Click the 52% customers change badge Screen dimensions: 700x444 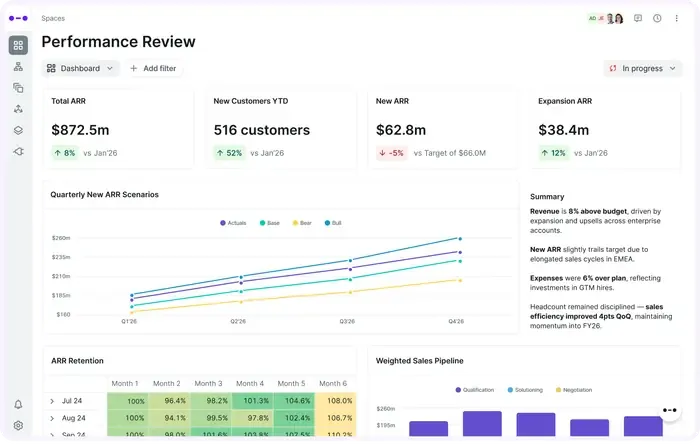point(229,153)
